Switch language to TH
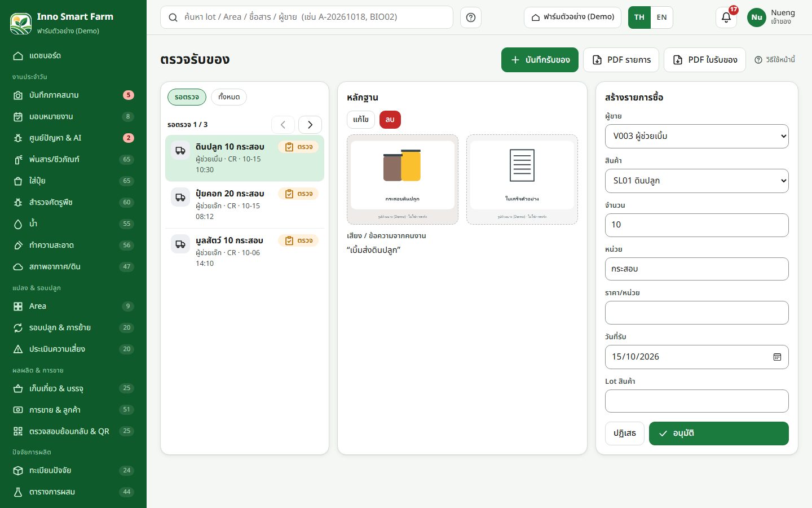Screen dimensions: 812x508 pyautogui.click(x=639, y=17)
